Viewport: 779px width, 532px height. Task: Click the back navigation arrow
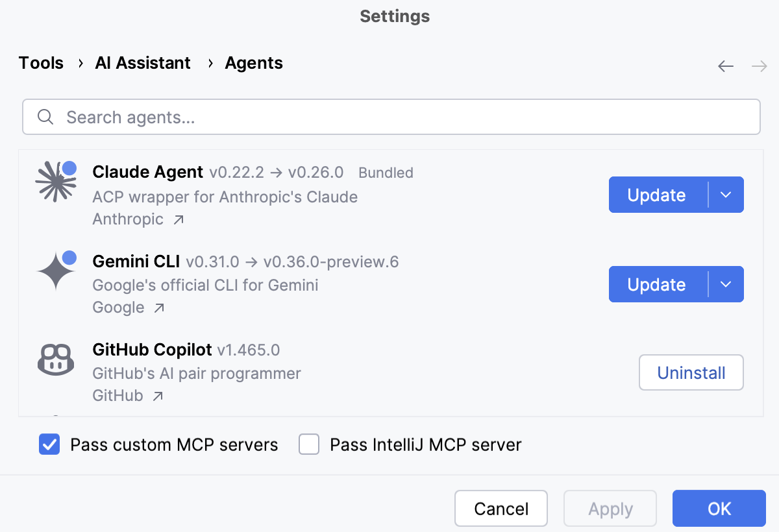(726, 66)
